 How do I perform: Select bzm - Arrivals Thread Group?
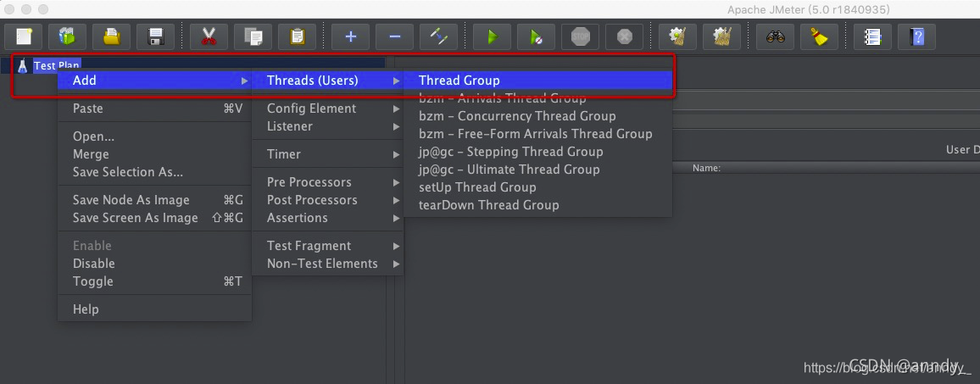[x=538, y=98]
